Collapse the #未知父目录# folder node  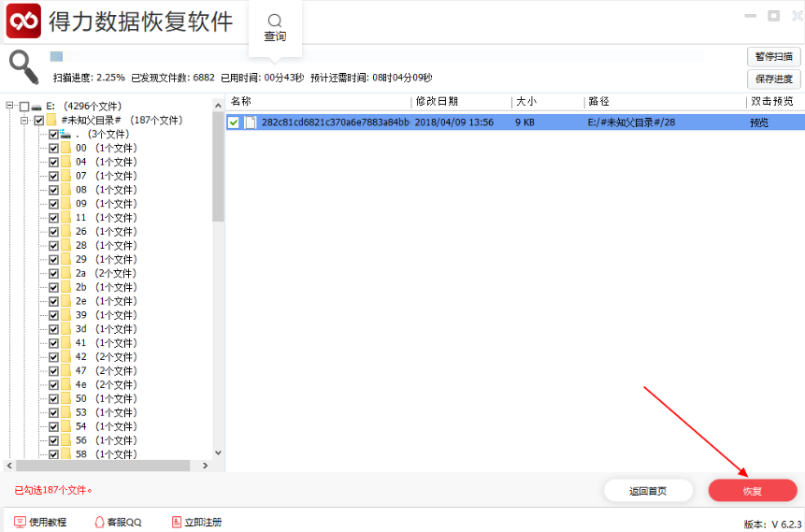click(x=24, y=121)
